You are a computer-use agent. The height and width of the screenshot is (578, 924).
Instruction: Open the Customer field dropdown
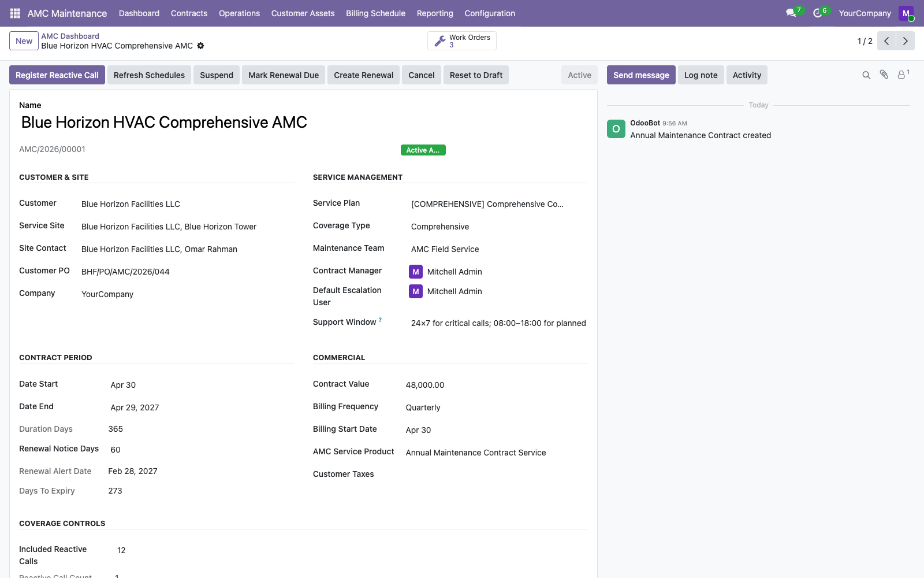click(x=188, y=204)
